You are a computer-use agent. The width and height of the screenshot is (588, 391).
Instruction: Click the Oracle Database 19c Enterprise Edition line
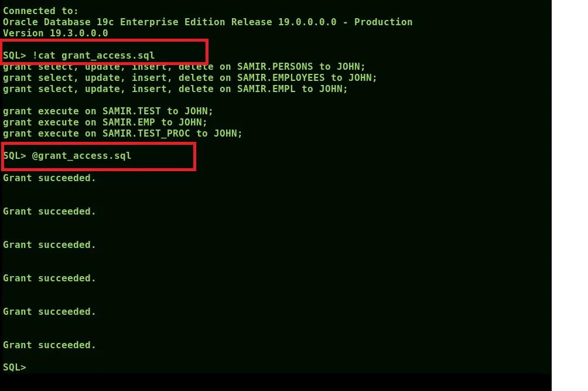[208, 22]
